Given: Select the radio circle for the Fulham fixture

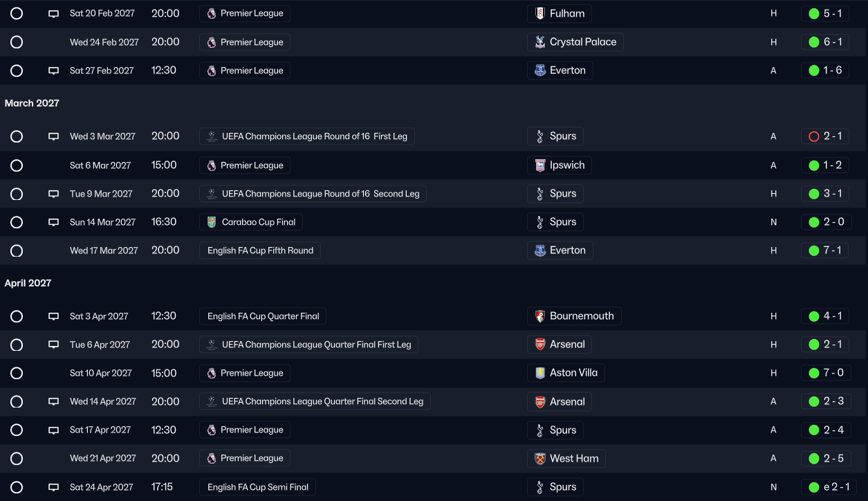Looking at the screenshot, I should tap(17, 14).
